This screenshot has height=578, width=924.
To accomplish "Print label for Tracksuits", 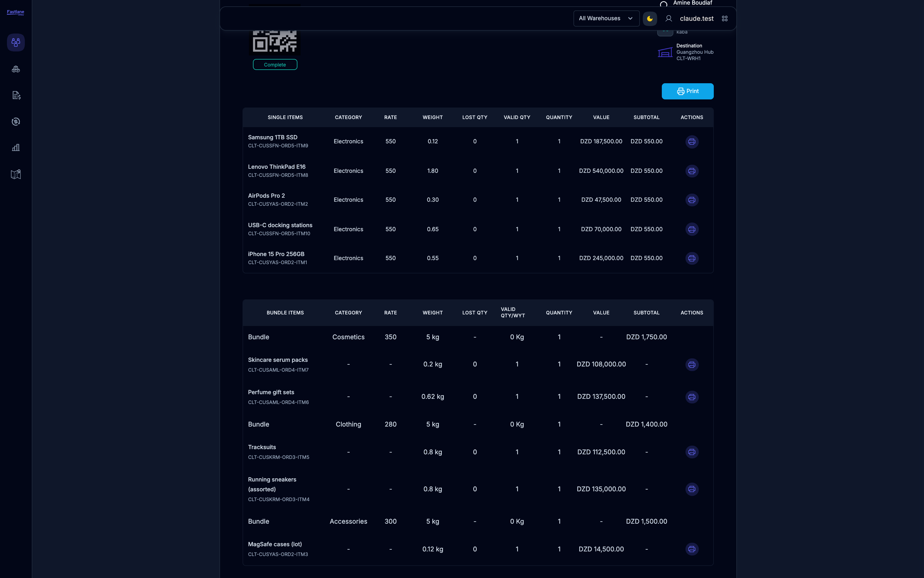I will [692, 452].
